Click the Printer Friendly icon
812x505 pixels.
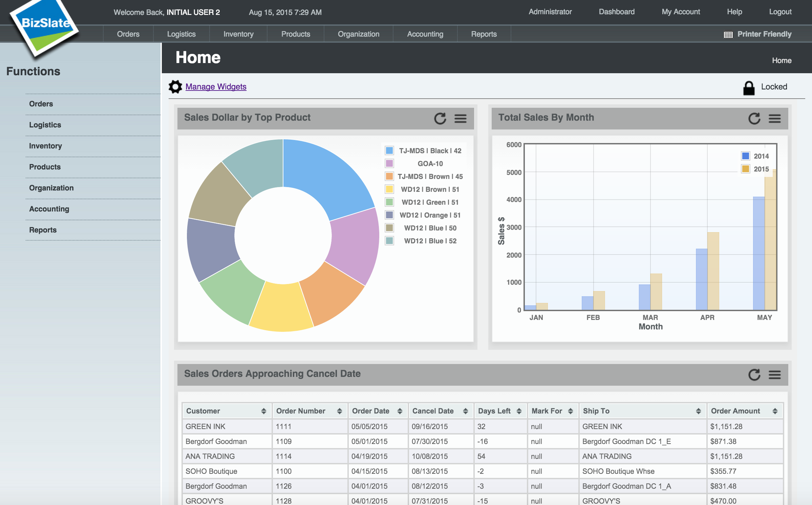pos(728,34)
